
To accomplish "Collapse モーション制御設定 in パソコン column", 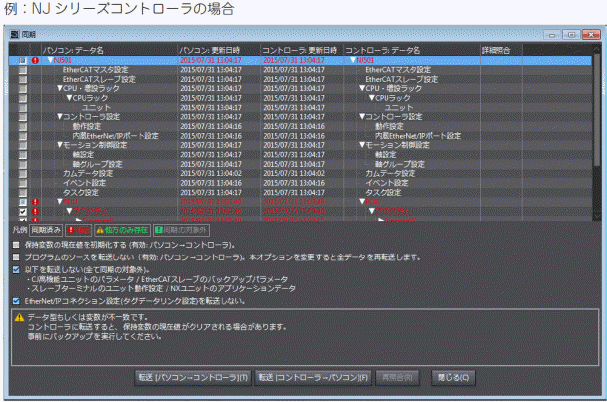I will tap(60, 145).
